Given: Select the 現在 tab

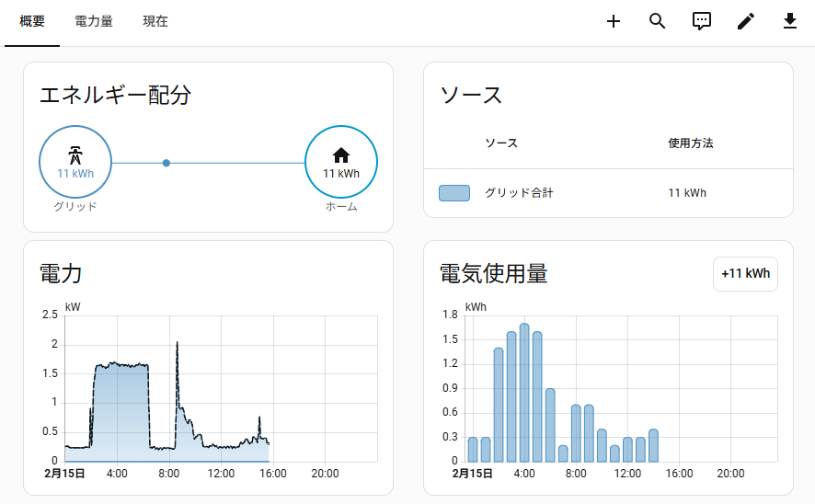Looking at the screenshot, I should (155, 21).
